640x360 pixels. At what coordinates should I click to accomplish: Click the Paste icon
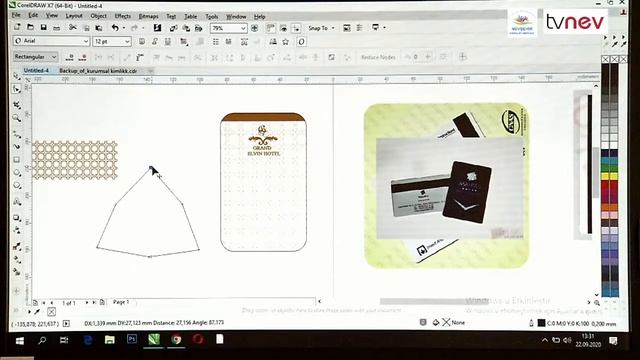pos(99,28)
